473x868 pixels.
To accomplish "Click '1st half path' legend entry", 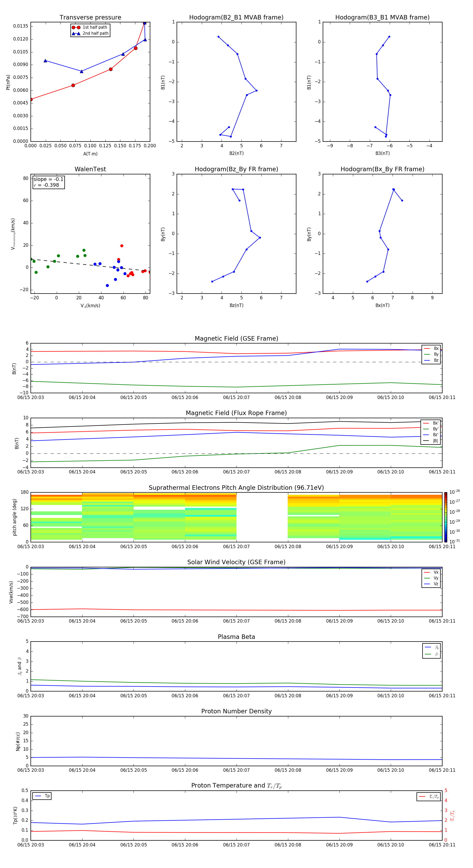I will coord(90,27).
